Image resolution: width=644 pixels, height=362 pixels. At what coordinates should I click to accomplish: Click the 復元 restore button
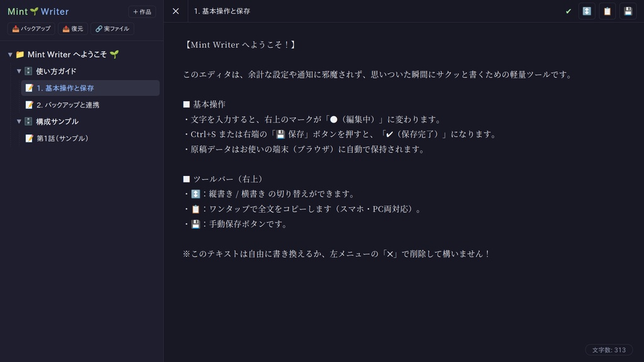(x=73, y=29)
